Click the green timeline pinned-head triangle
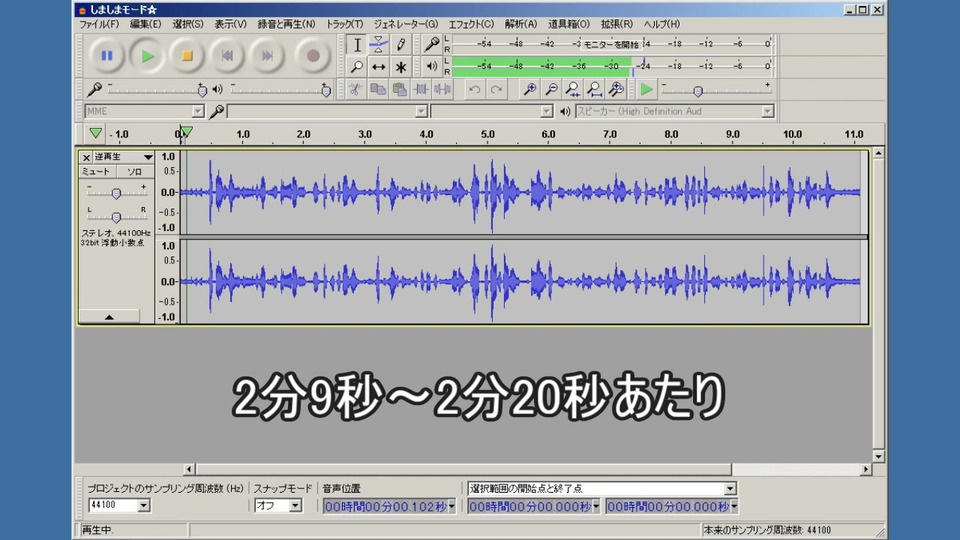The width and height of the screenshot is (960, 540). pyautogui.click(x=96, y=133)
